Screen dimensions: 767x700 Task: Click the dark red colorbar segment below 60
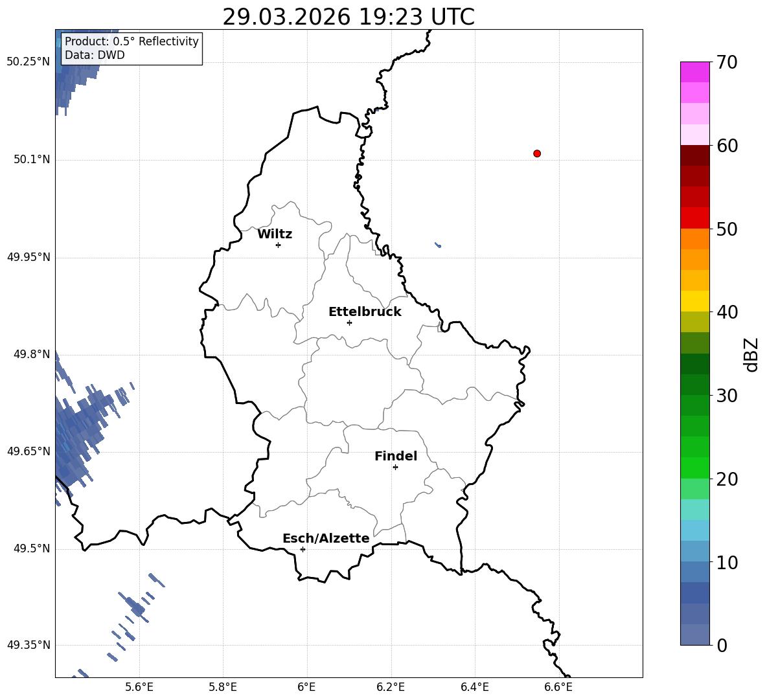click(x=694, y=155)
